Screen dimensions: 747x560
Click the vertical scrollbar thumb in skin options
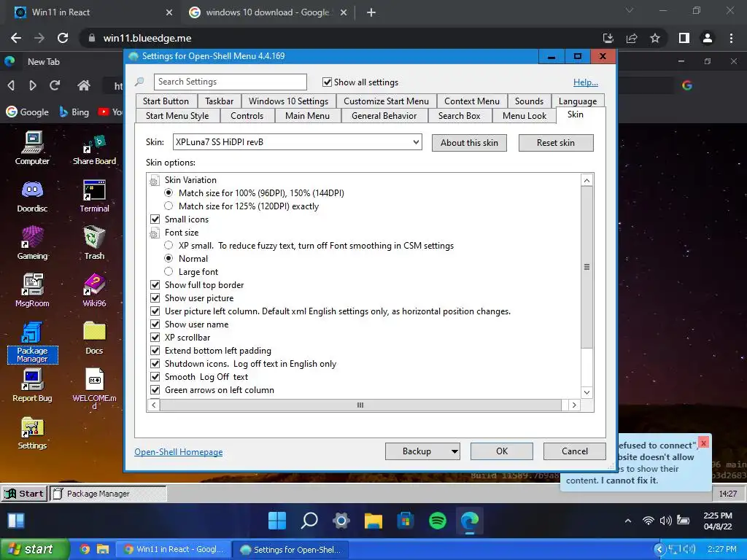pyautogui.click(x=587, y=267)
